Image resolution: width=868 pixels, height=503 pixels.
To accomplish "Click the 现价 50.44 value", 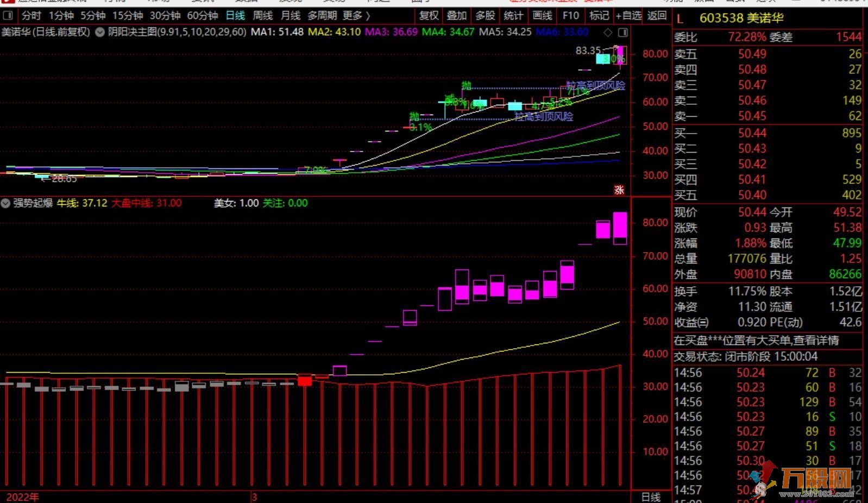I will [x=752, y=212].
